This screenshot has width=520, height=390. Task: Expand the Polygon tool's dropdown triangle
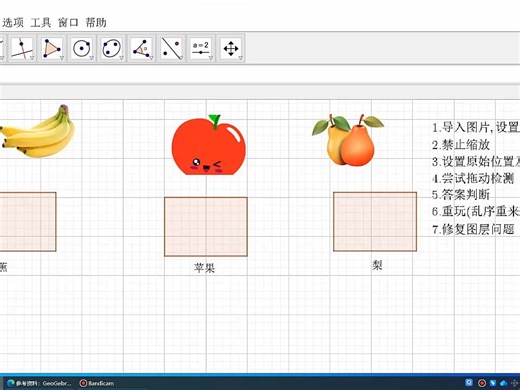[x=62, y=58]
